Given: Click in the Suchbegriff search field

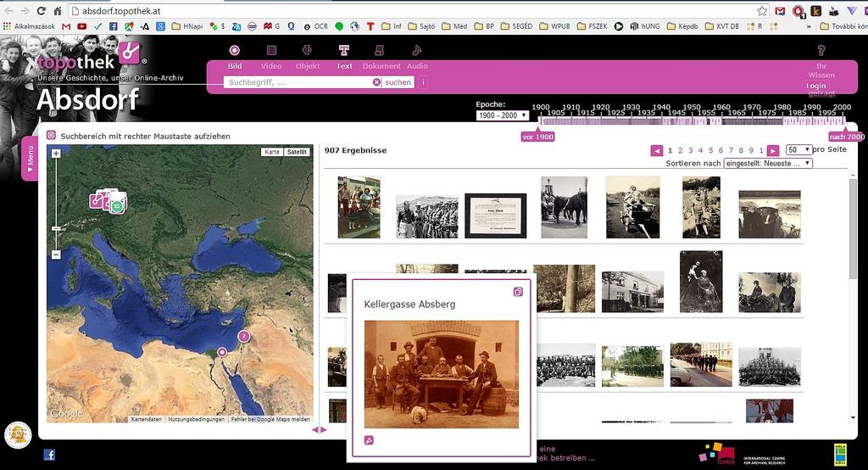Looking at the screenshot, I should pyautogui.click(x=299, y=82).
